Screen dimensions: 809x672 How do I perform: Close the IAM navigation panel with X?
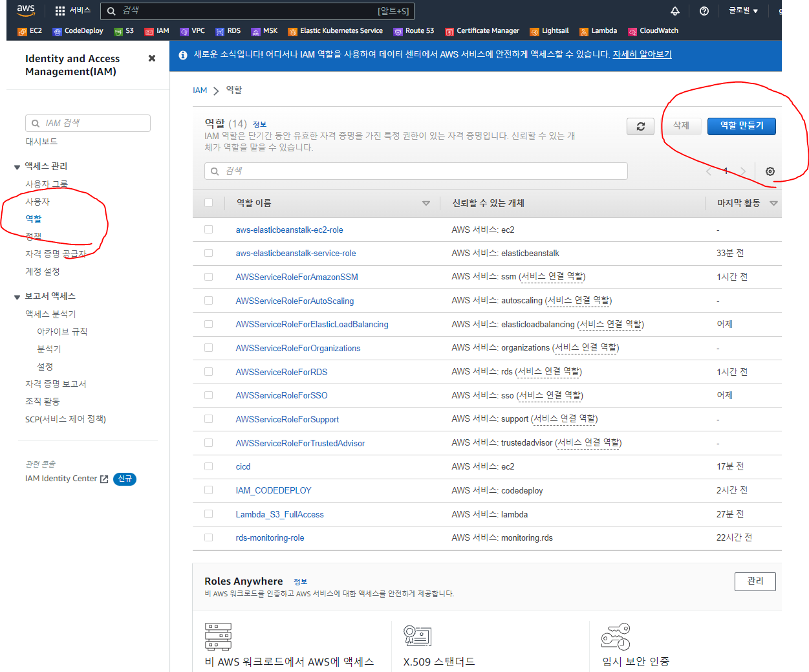point(152,58)
